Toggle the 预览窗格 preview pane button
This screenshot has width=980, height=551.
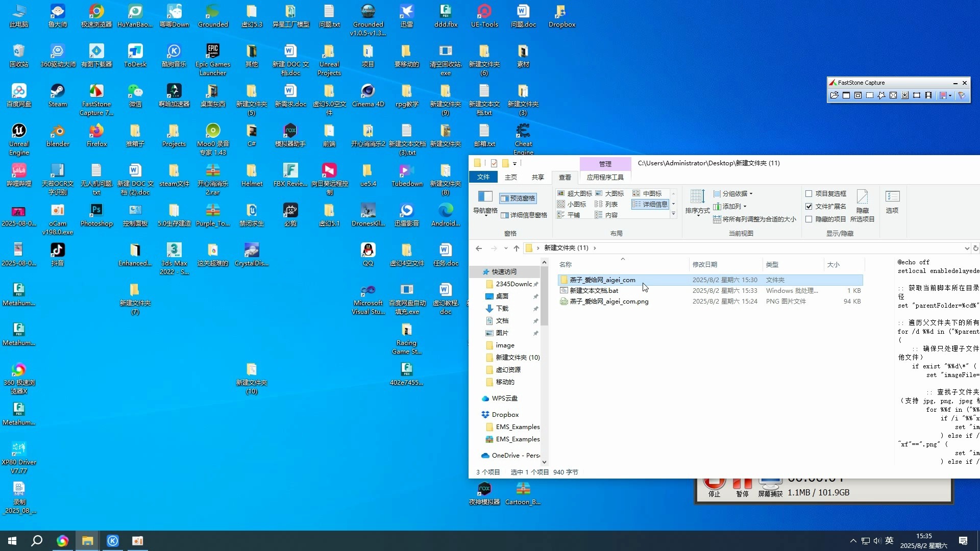[x=518, y=198]
